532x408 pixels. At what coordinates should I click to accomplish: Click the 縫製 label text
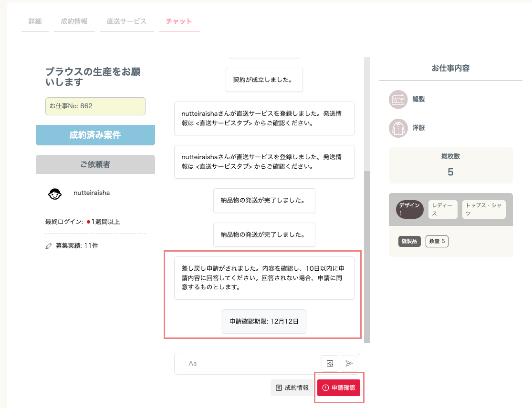pos(418,99)
